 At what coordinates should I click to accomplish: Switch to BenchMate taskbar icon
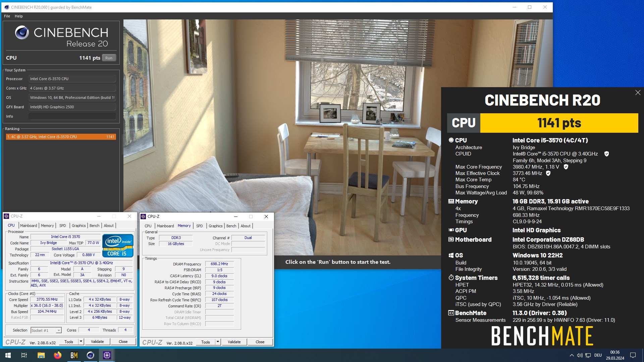(x=74, y=355)
